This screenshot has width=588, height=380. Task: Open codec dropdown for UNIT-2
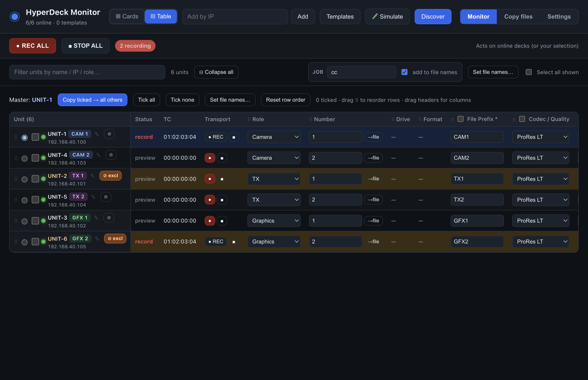tap(541, 179)
